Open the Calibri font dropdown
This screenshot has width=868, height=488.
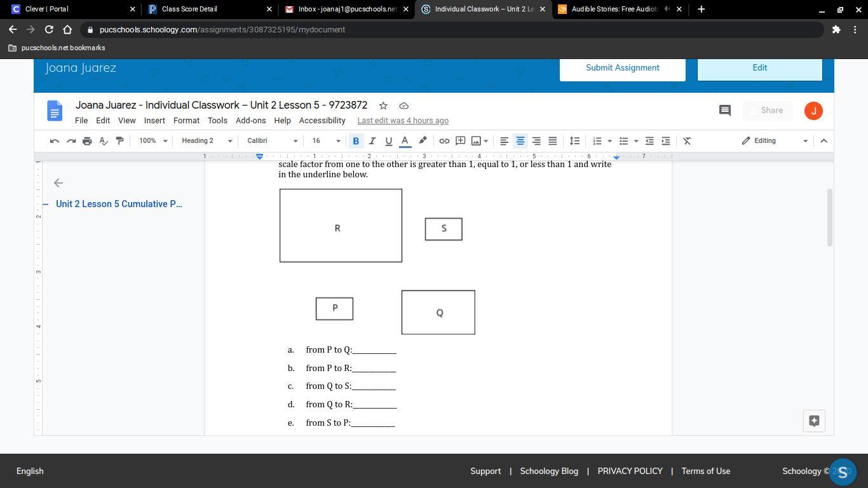pyautogui.click(x=272, y=141)
